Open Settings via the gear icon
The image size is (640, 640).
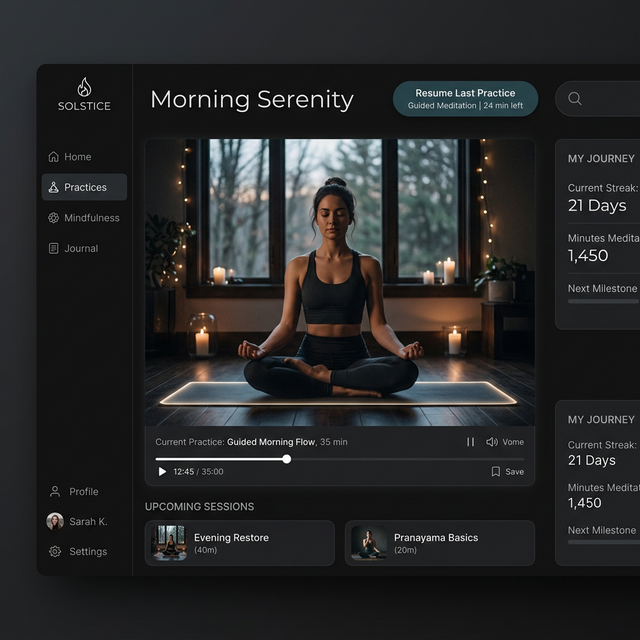tap(55, 552)
